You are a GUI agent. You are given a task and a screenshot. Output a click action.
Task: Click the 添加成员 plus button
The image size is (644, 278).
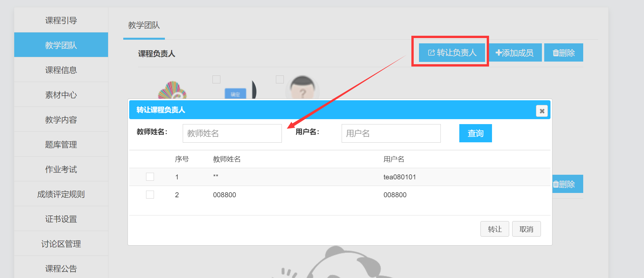pyautogui.click(x=515, y=53)
